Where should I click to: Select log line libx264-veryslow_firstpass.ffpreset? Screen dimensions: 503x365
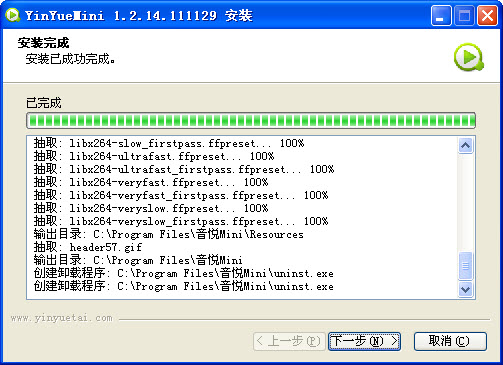pyautogui.click(x=181, y=221)
